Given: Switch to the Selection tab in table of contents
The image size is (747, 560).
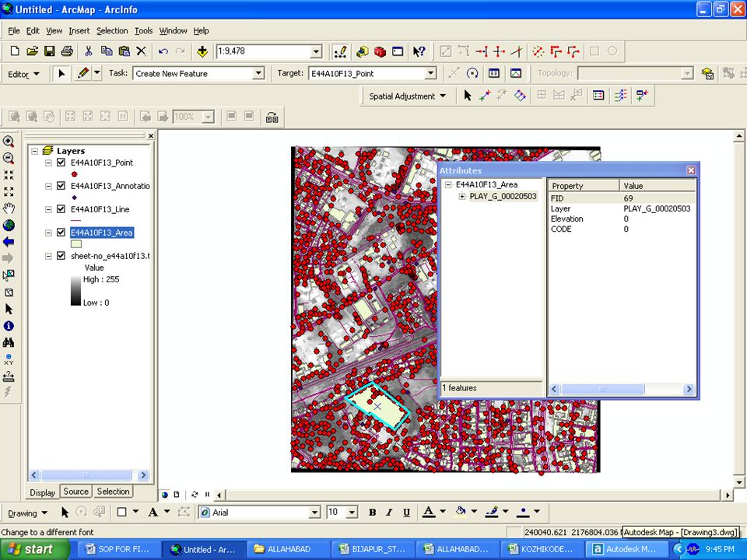Looking at the screenshot, I should coord(113,492).
